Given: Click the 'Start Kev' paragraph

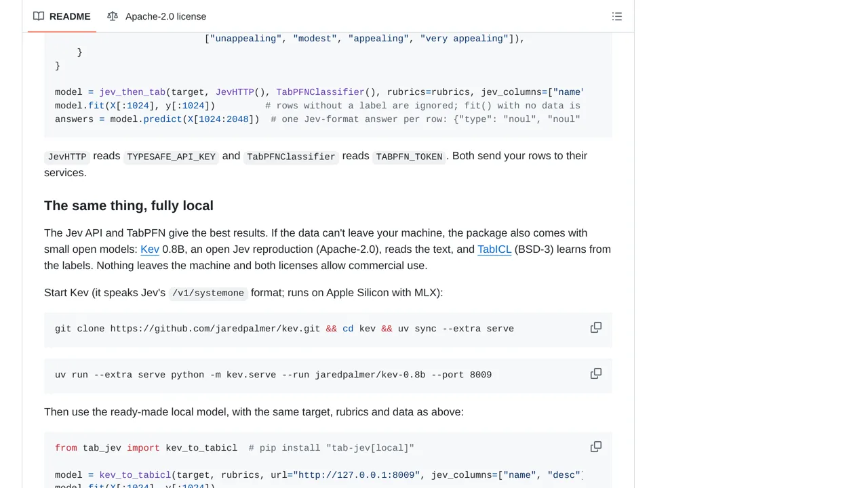Looking at the screenshot, I should (x=243, y=293).
